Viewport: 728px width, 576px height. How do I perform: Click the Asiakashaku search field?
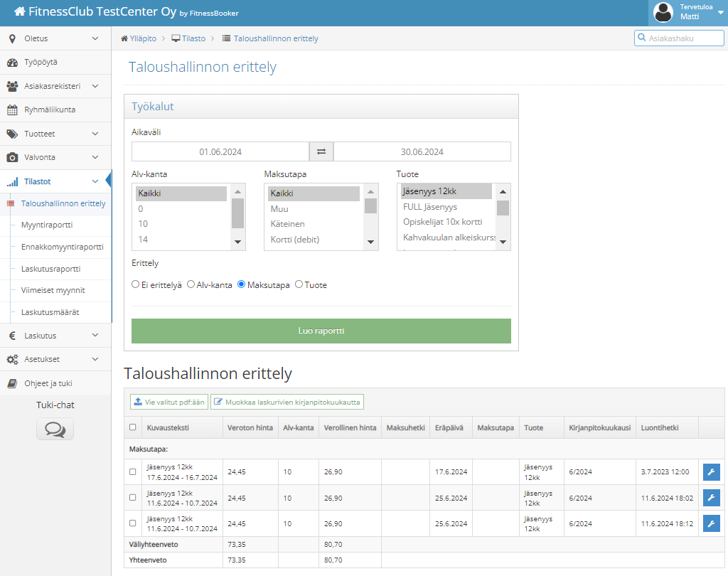coord(679,38)
